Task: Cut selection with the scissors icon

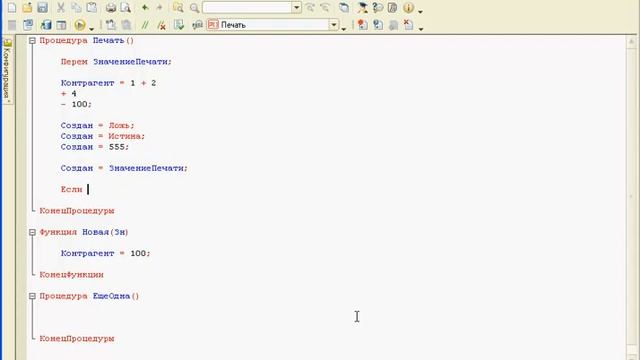Action: point(61,8)
